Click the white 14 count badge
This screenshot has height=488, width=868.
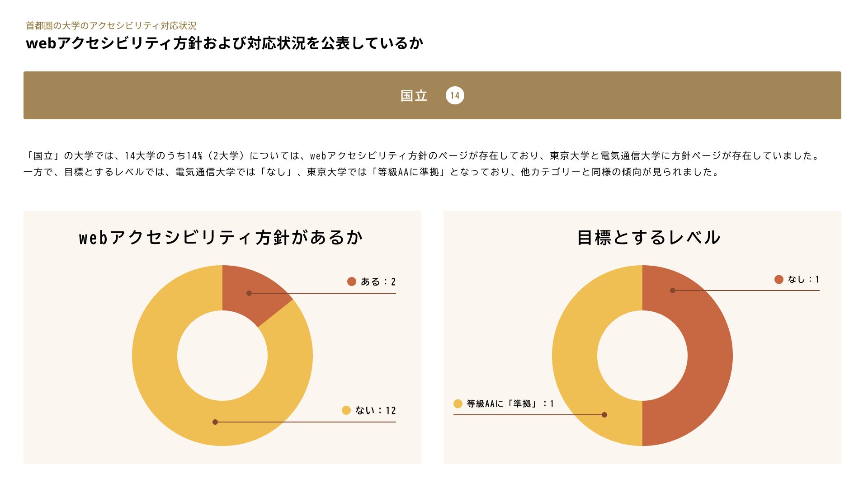[x=455, y=95]
